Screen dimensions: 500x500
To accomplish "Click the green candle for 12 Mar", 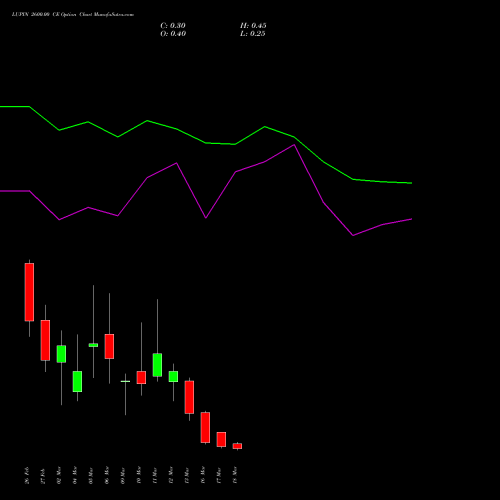I will click(173, 376).
